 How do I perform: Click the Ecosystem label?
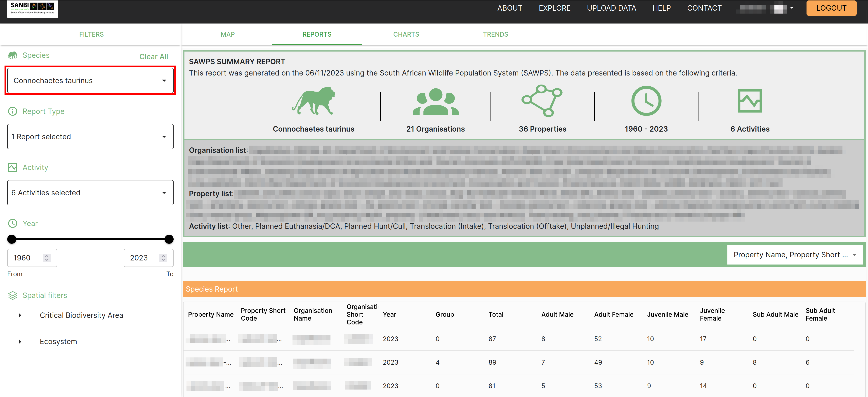click(58, 342)
